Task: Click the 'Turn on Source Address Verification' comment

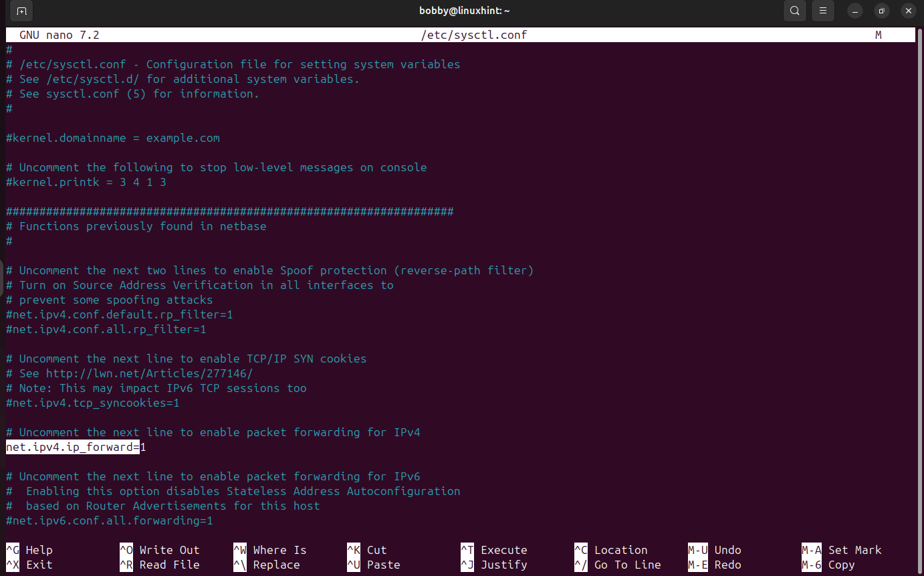Action: (x=200, y=285)
